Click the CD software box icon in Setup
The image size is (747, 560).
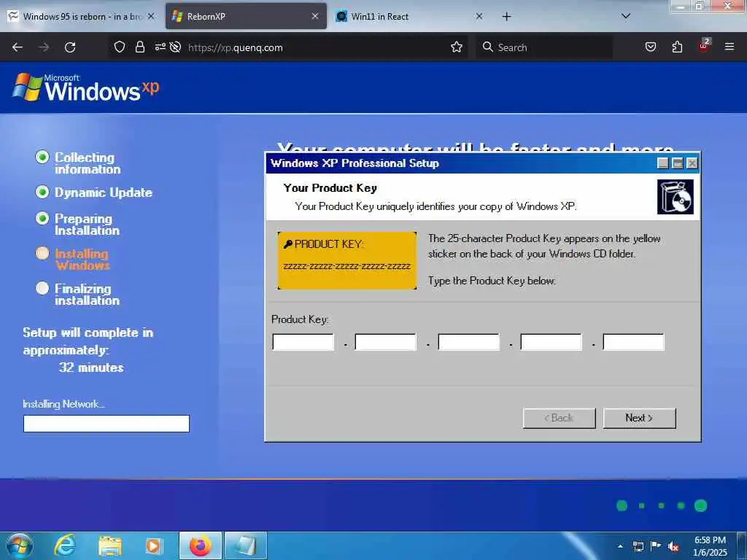[676, 197]
